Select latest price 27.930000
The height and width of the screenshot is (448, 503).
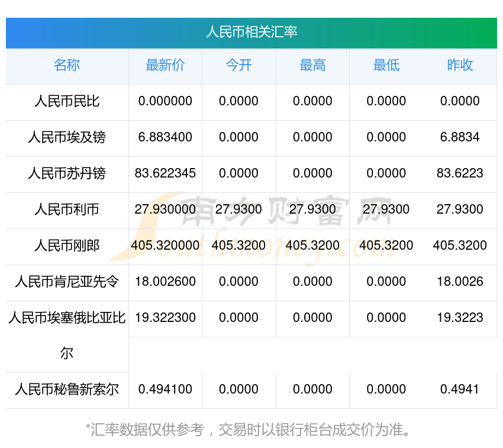click(165, 210)
